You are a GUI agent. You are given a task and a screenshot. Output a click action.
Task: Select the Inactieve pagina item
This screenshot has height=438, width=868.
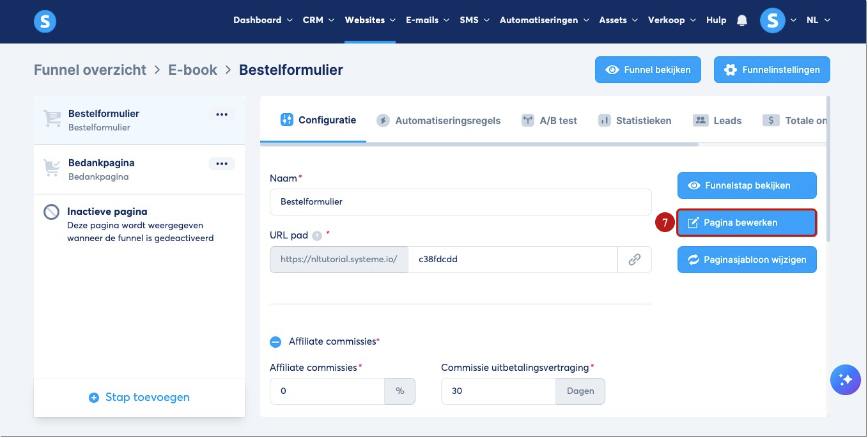(x=139, y=224)
